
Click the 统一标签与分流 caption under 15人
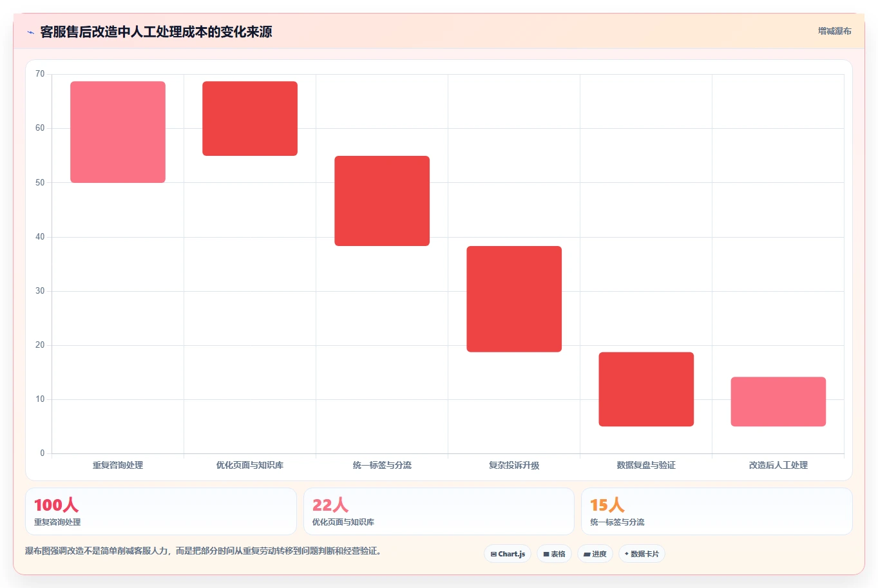pyautogui.click(x=617, y=522)
